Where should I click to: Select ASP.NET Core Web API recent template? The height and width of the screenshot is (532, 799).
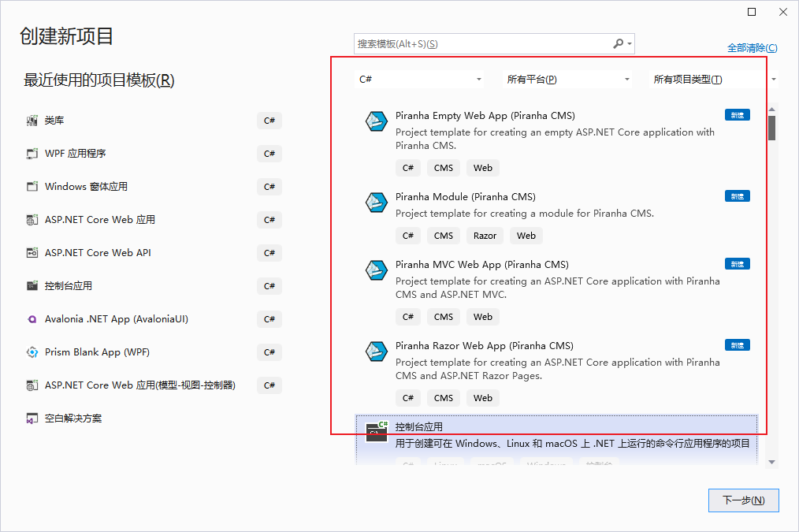pyautogui.click(x=154, y=253)
